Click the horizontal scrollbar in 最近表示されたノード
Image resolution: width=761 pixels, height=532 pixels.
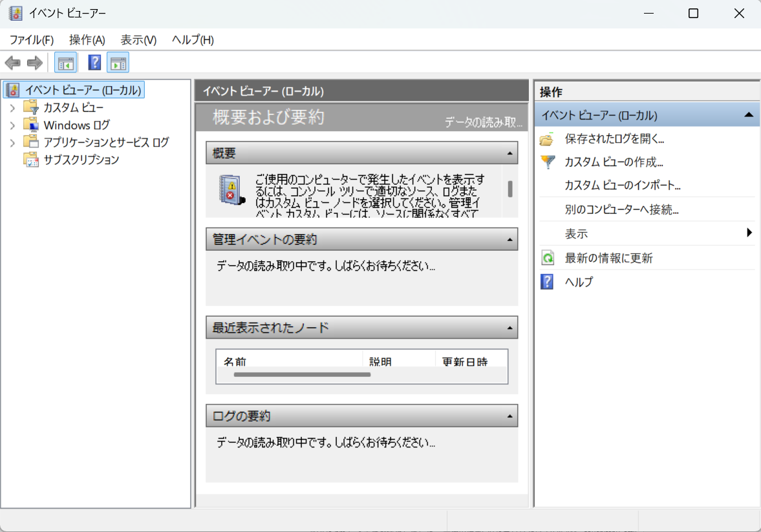(302, 374)
